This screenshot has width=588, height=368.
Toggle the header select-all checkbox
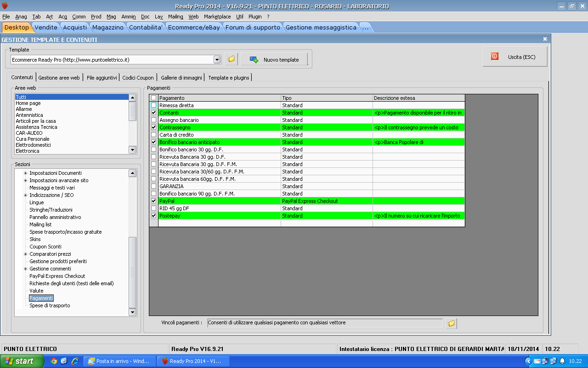tap(153, 98)
